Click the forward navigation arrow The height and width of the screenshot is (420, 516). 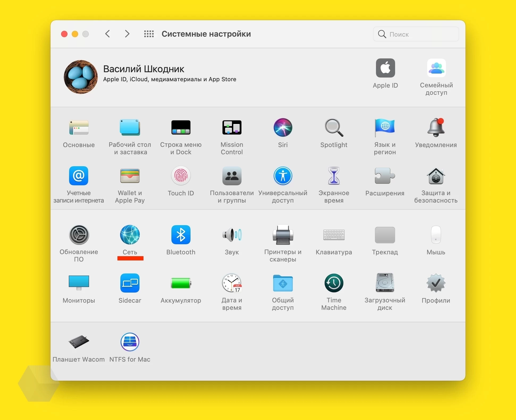[x=127, y=34]
